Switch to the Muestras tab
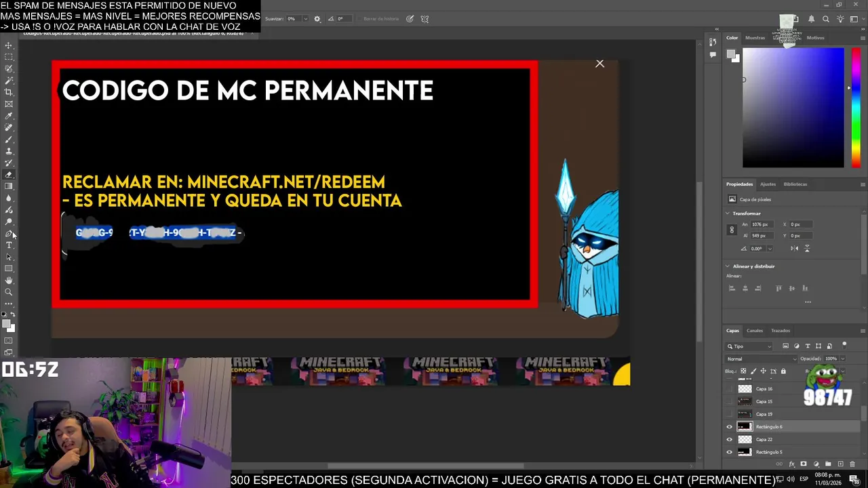868x488 pixels. (x=755, y=38)
